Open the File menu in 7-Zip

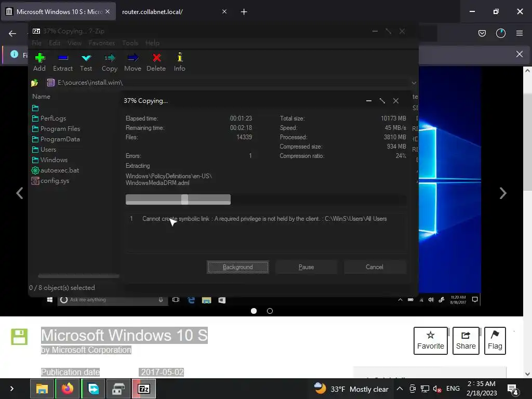point(37,43)
